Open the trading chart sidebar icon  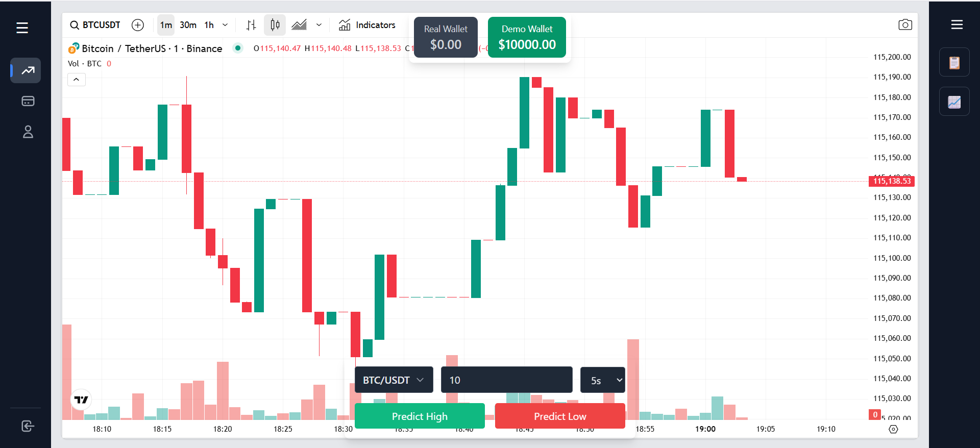[x=28, y=70]
